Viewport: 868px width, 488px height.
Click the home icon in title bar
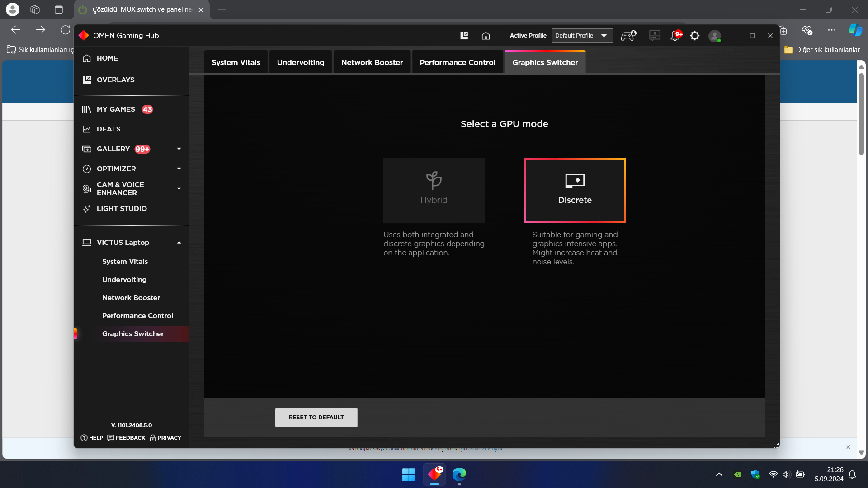click(x=486, y=36)
